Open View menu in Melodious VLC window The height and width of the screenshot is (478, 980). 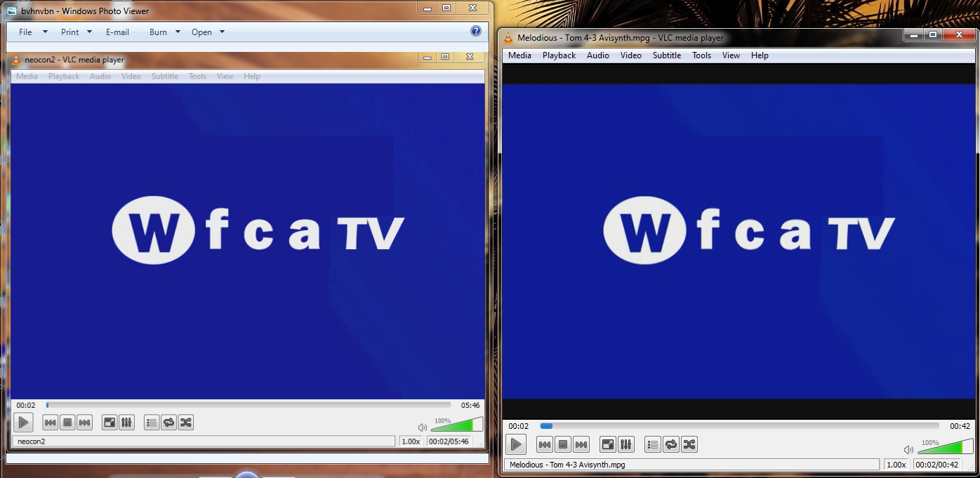(x=731, y=55)
